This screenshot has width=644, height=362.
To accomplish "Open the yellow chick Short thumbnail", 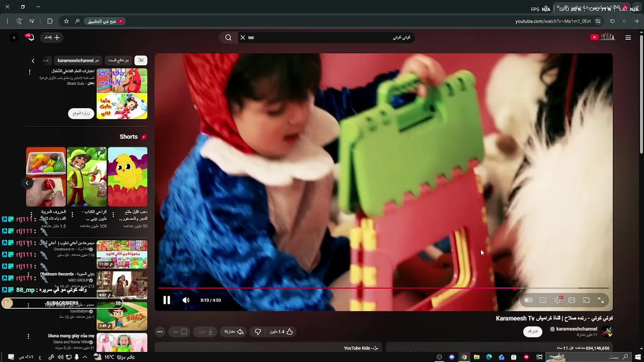I will click(x=128, y=177).
